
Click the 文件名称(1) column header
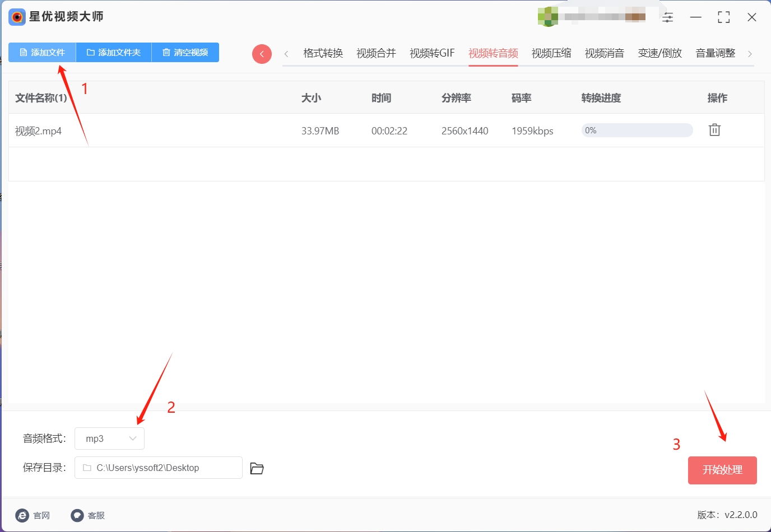[x=41, y=98]
